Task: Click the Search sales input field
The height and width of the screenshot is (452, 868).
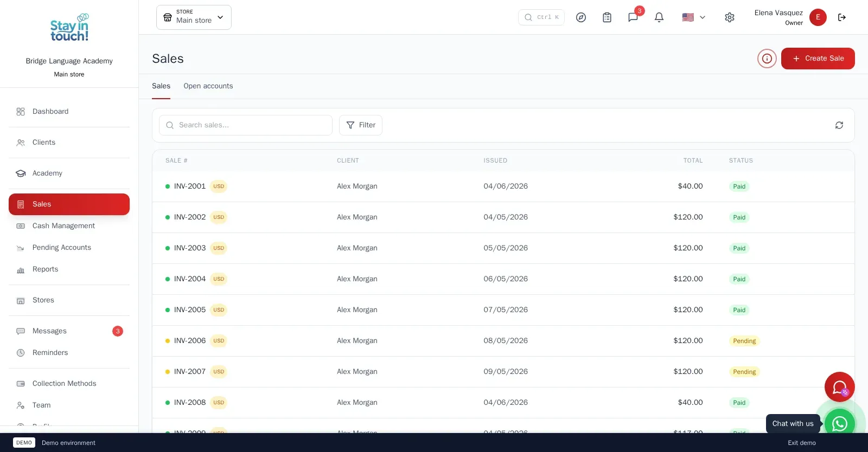Action: pos(246,125)
